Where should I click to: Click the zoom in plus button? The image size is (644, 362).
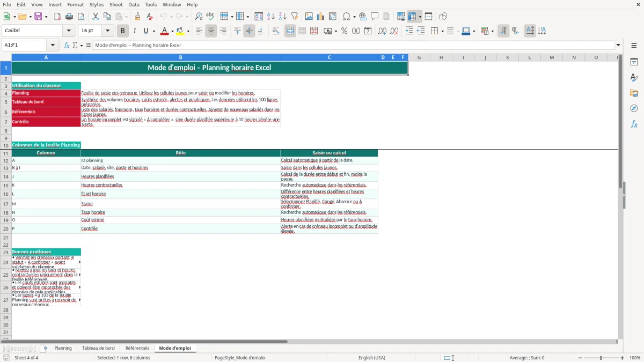coord(623,358)
